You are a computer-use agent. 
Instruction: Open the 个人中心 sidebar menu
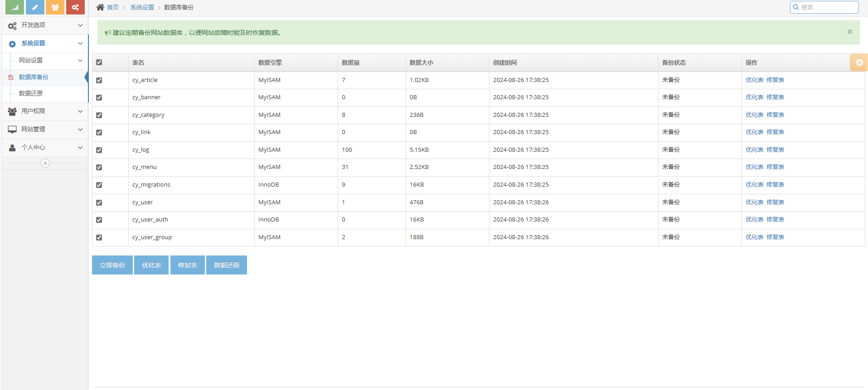point(45,147)
